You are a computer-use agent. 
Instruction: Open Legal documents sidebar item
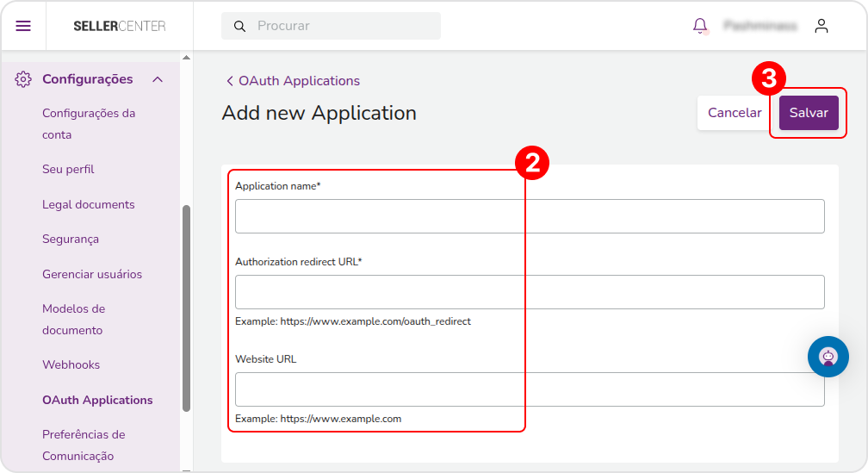89,204
